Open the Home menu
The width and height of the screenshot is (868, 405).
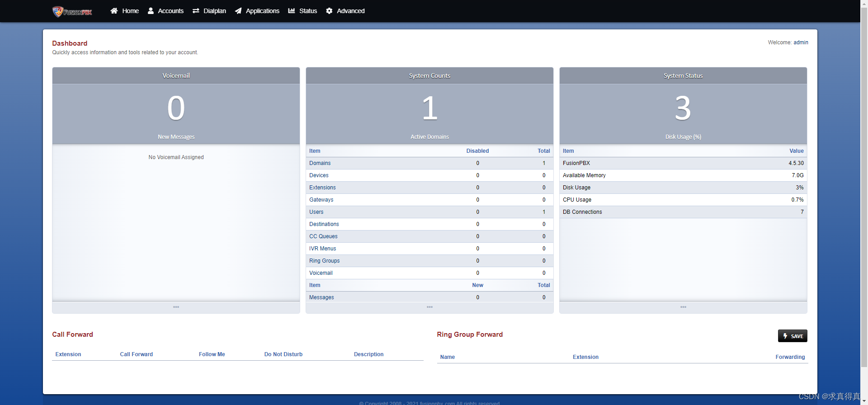pos(125,11)
